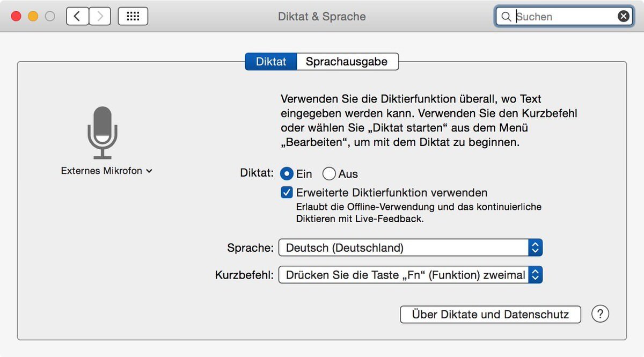Click the magnifying glass search icon
644x357 pixels.
coord(506,17)
